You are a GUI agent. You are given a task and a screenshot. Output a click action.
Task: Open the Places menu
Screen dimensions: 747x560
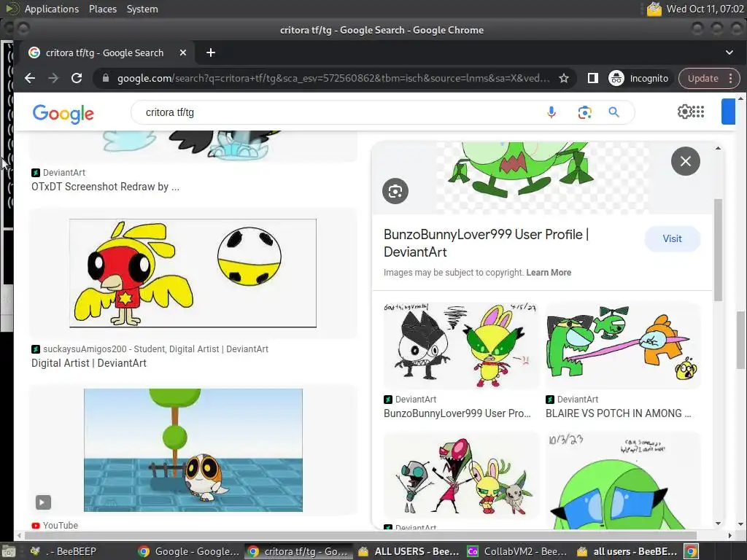pos(102,9)
